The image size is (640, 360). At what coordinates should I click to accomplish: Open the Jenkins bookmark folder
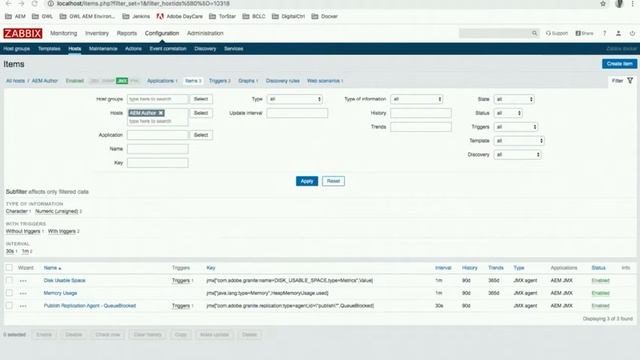click(x=136, y=16)
